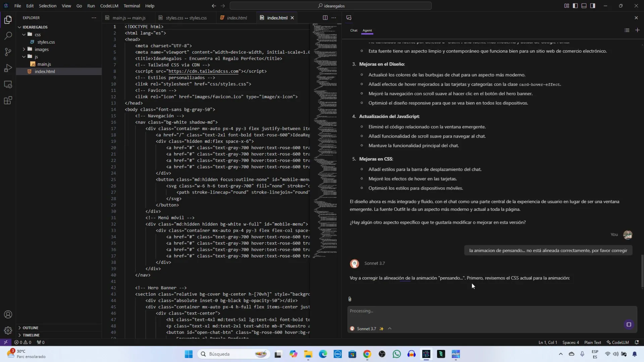Screen dimensions: 644x362
Task: Expand the images folder
Action: click(x=41, y=49)
